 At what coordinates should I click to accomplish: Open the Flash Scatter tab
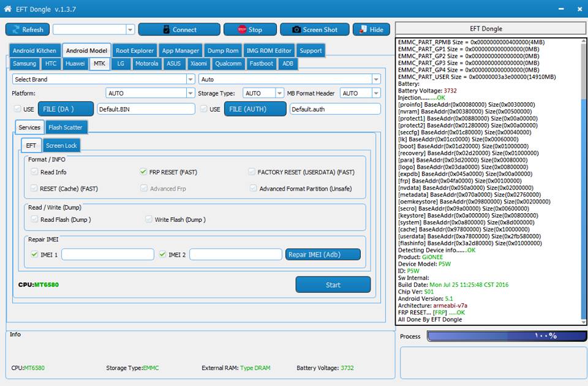[x=66, y=127]
